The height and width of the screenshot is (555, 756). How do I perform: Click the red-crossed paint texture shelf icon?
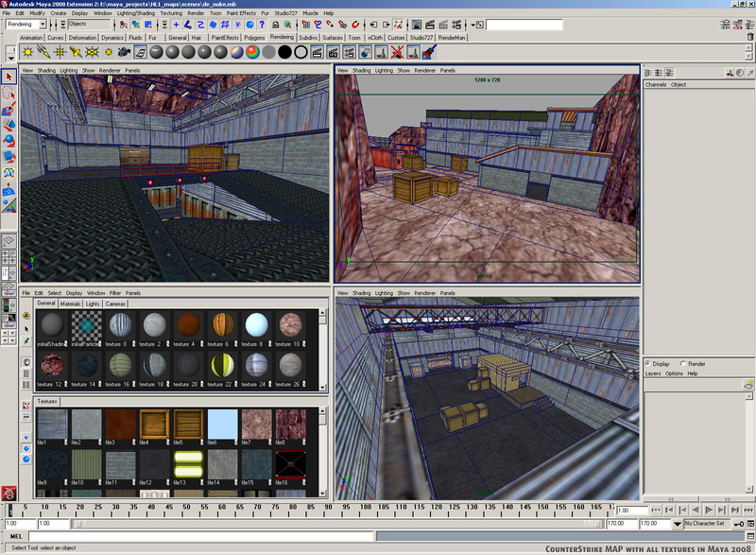(x=397, y=52)
